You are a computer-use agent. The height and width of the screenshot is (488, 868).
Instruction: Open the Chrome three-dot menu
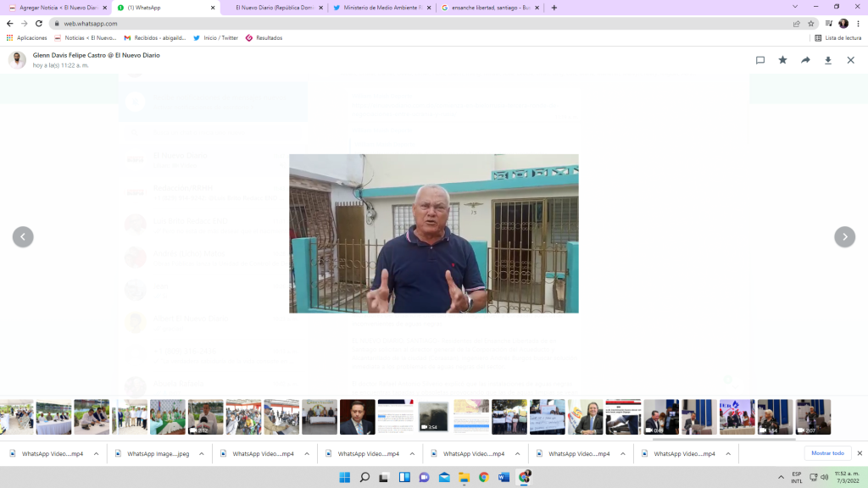(858, 24)
